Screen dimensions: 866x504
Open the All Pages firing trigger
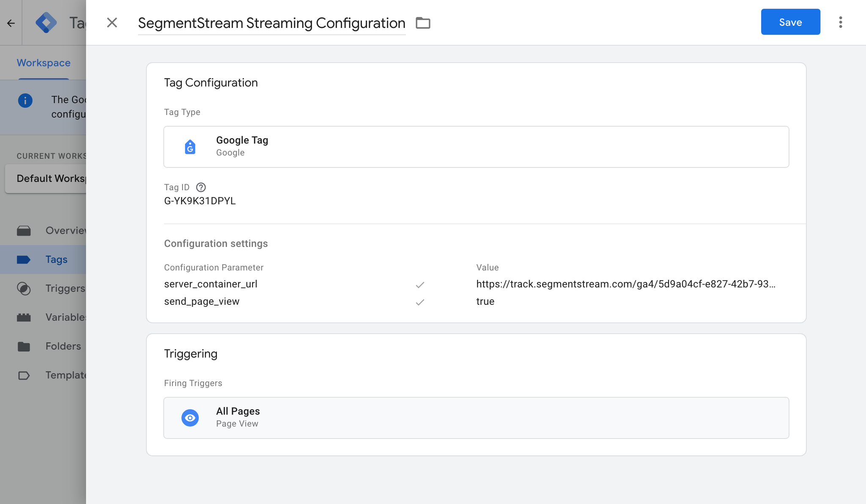pos(476,418)
